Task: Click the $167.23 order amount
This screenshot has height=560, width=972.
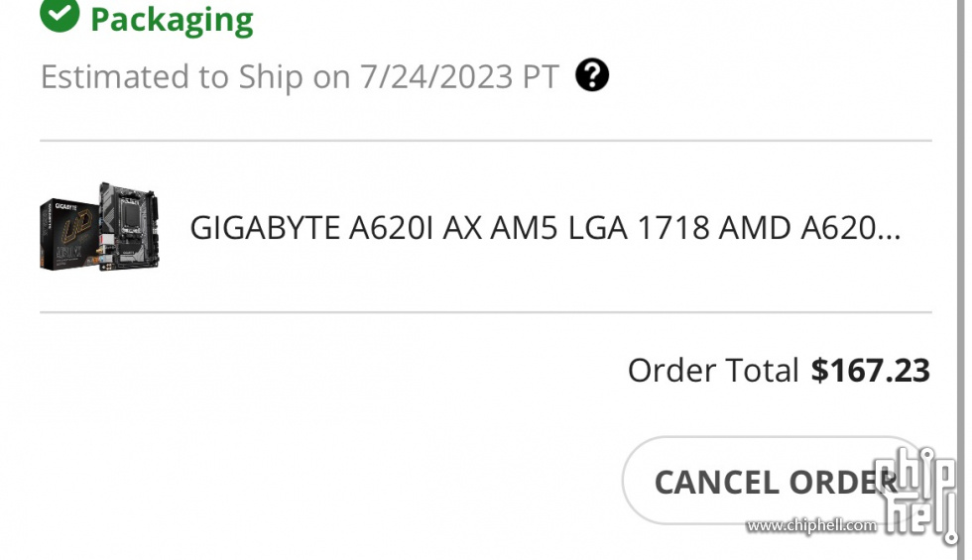Action: tap(871, 371)
